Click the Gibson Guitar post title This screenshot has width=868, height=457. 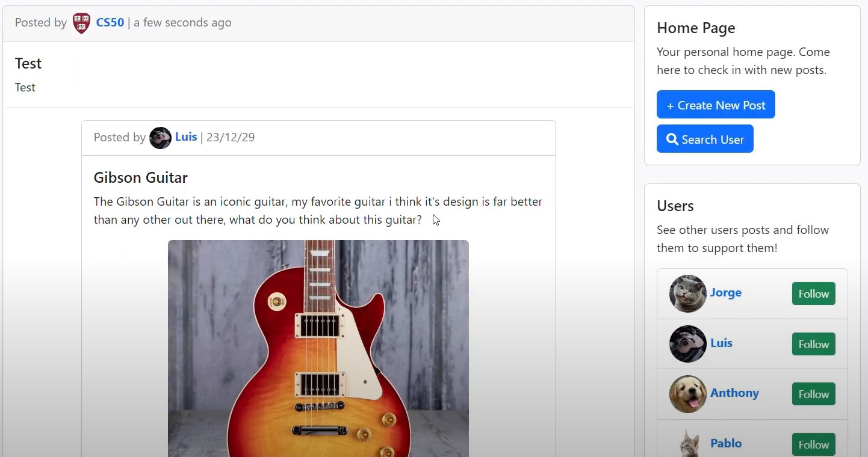click(x=141, y=177)
